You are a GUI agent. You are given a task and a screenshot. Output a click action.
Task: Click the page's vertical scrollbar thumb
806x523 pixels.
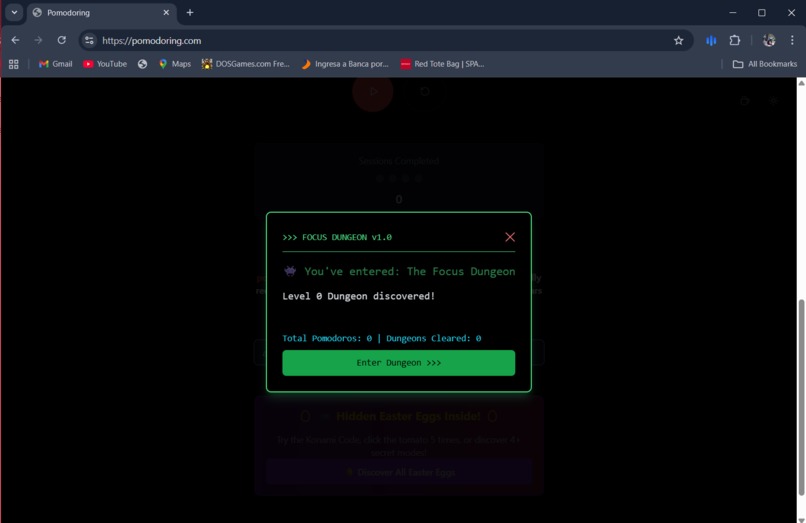tap(801, 397)
